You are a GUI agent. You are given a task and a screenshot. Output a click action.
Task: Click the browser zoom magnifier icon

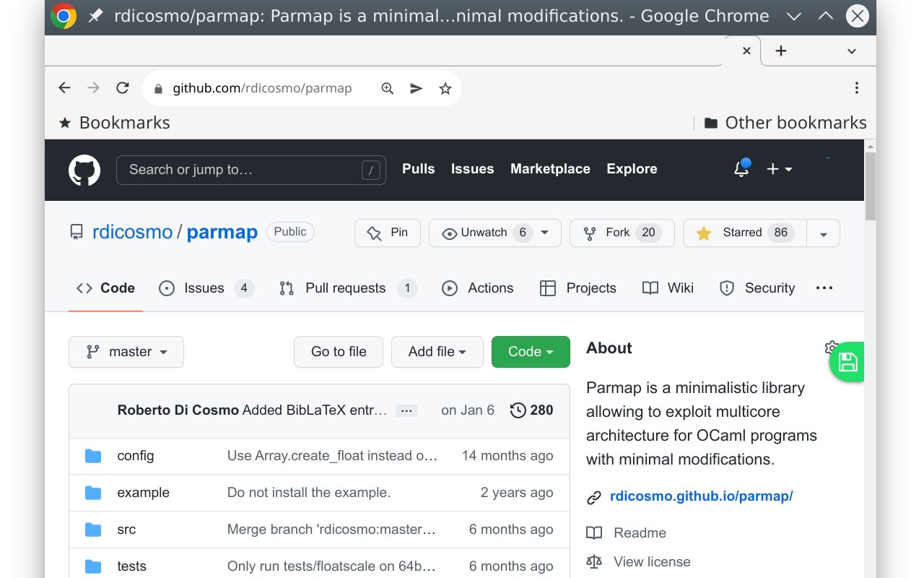[388, 88]
